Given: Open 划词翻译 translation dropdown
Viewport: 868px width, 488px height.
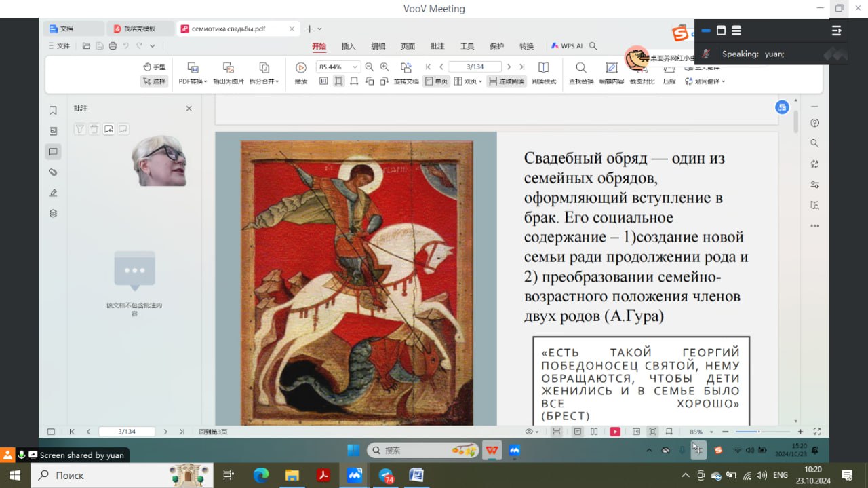Looking at the screenshot, I should tap(705, 81).
